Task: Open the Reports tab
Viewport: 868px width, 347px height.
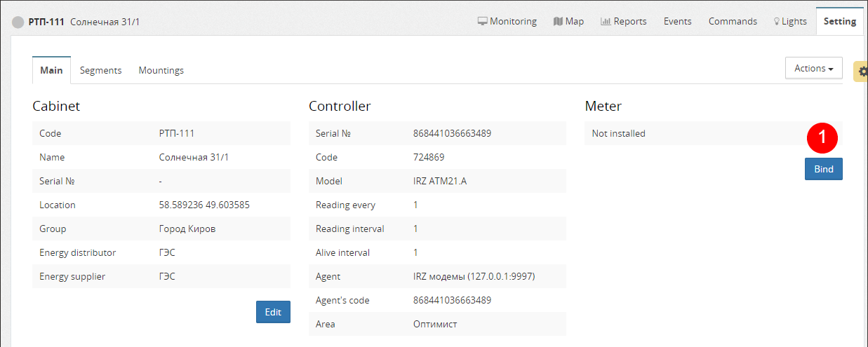Action: tap(623, 21)
